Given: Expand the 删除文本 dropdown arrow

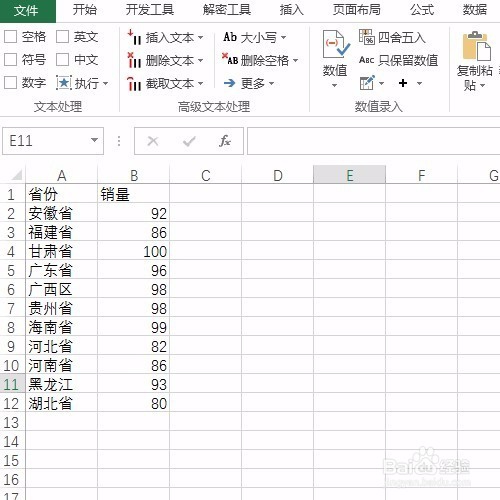Looking at the screenshot, I should tap(201, 61).
